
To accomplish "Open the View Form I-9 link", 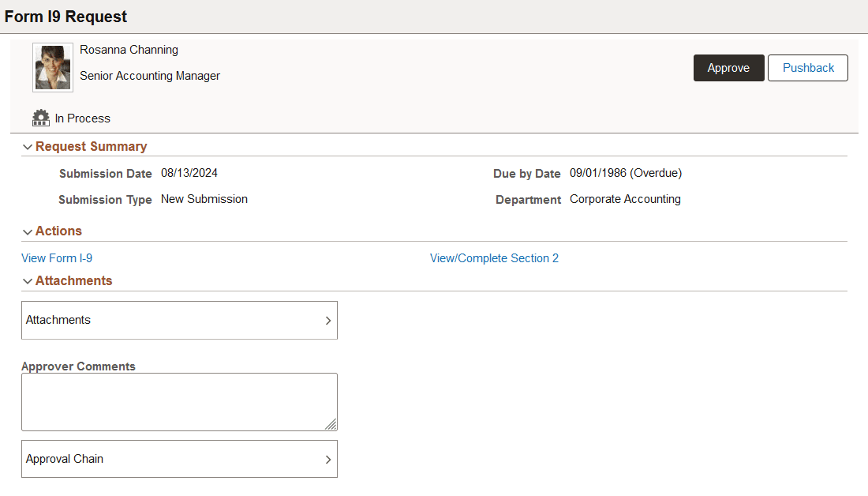I will coord(57,257).
